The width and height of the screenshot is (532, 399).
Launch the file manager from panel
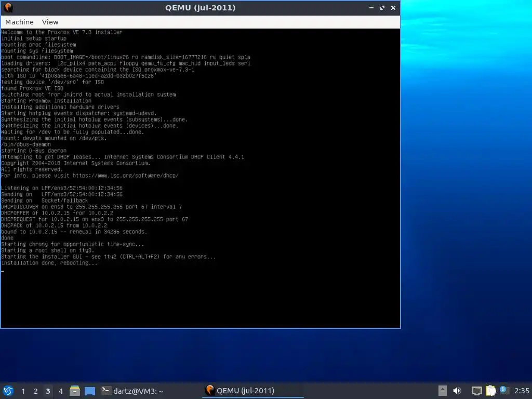[x=75, y=391]
